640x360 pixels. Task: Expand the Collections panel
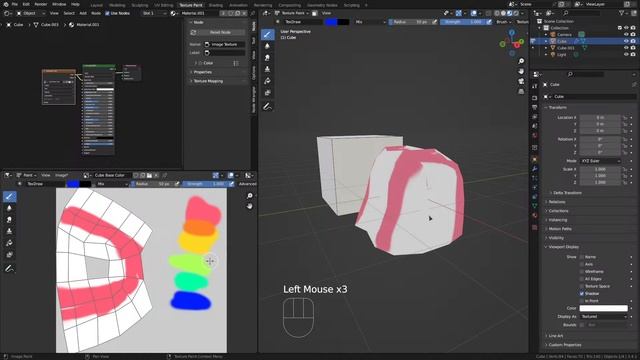558,211
